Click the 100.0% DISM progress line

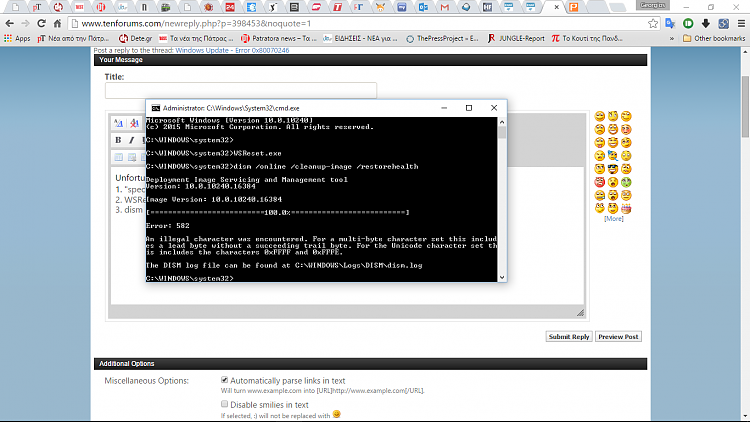pyautogui.click(x=277, y=212)
